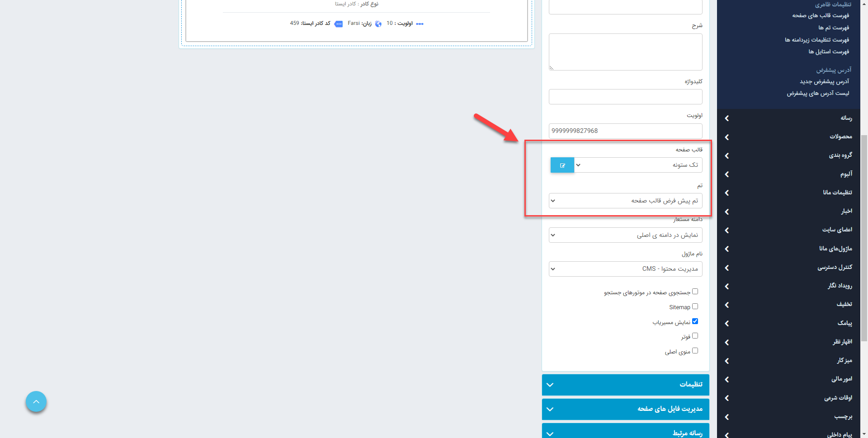Toggle the فوتر checkbox
The image size is (868, 438).
[x=695, y=336]
